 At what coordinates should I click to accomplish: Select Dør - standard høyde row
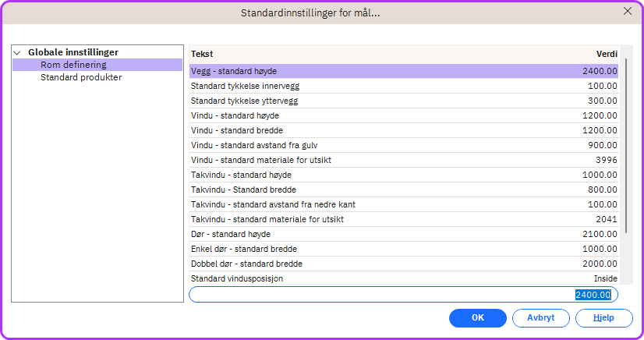pyautogui.click(x=404, y=234)
